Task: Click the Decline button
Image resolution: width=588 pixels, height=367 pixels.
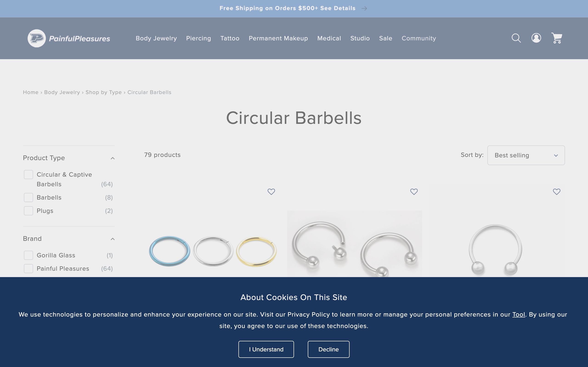Action: pyautogui.click(x=328, y=349)
